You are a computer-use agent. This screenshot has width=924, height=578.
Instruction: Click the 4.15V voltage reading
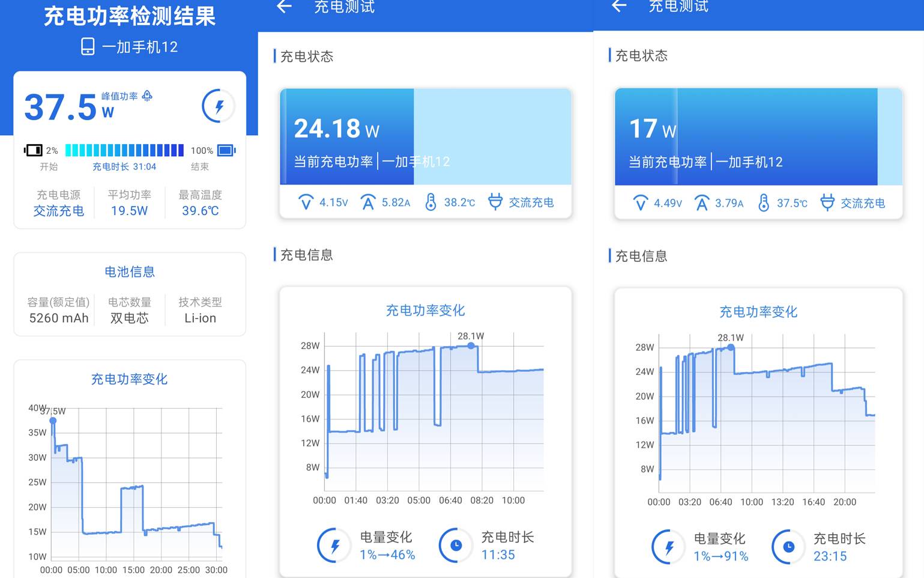tap(334, 202)
